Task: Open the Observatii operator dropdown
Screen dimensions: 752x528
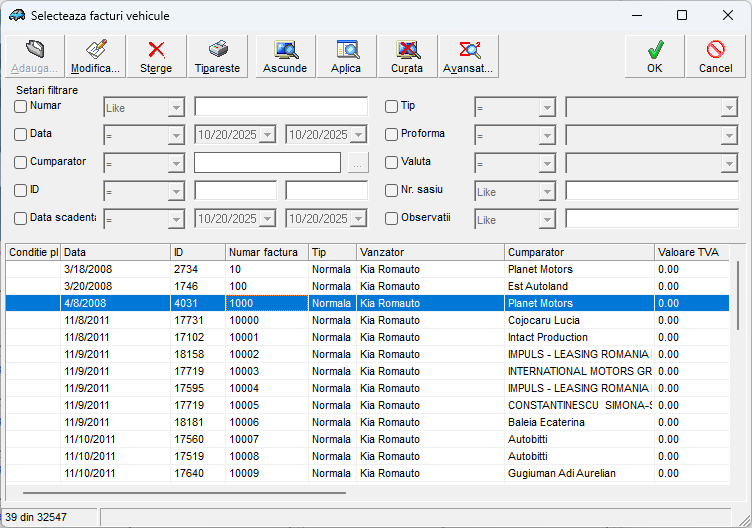Action: click(x=546, y=219)
